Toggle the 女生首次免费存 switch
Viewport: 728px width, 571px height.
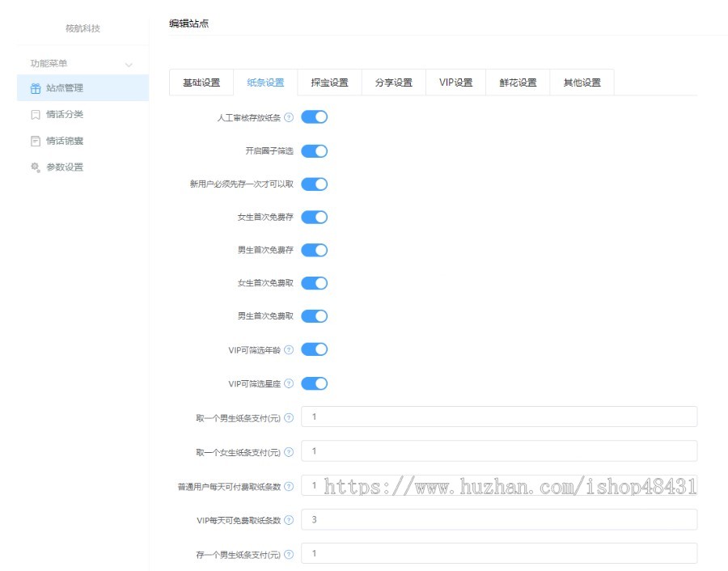pos(315,217)
